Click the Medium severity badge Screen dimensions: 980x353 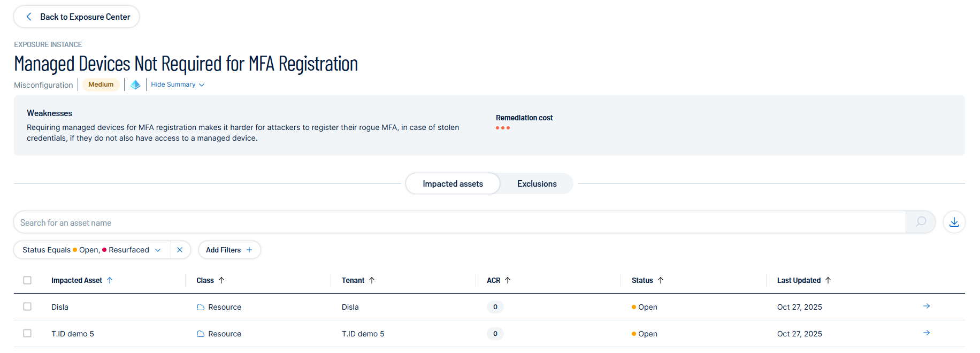tap(101, 85)
